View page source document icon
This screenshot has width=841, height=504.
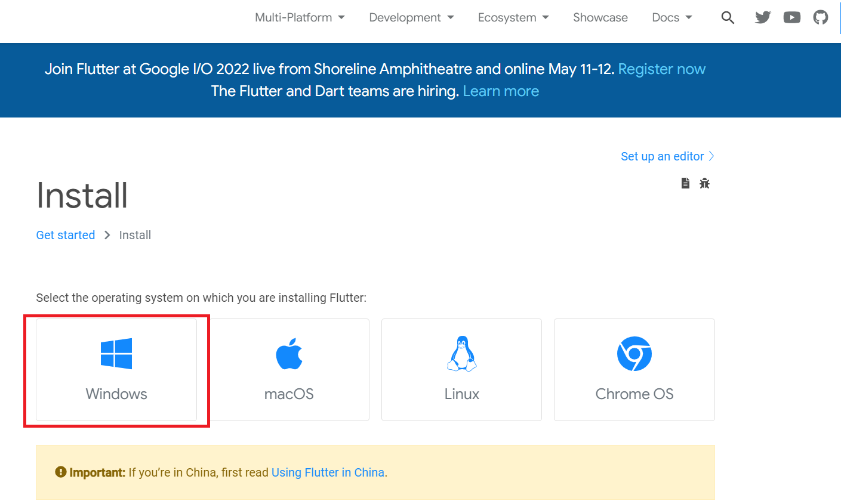click(685, 183)
